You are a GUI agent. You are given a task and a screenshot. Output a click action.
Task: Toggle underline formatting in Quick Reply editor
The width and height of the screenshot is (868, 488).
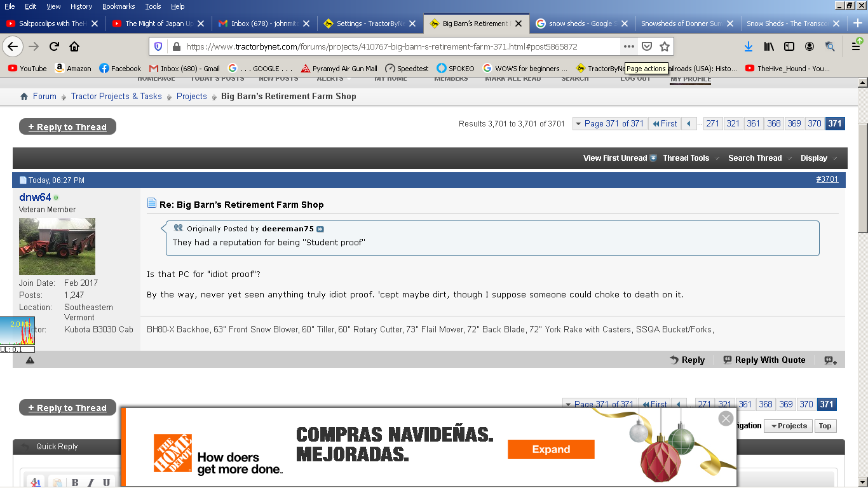(x=106, y=482)
